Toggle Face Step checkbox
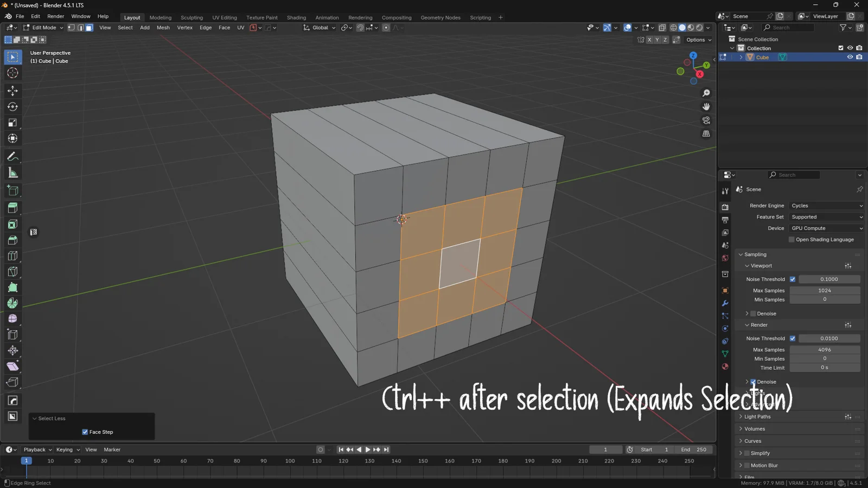This screenshot has width=868, height=488. 85,432
